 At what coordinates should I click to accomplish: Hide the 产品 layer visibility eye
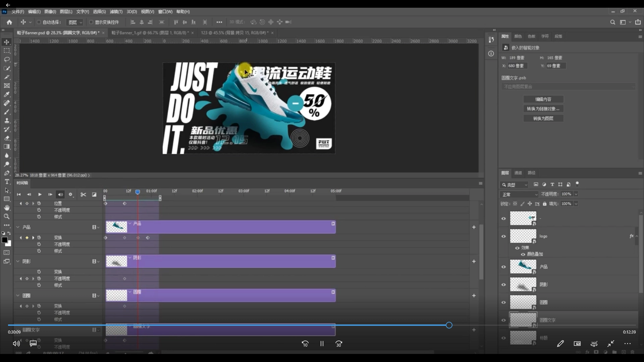tap(503, 267)
